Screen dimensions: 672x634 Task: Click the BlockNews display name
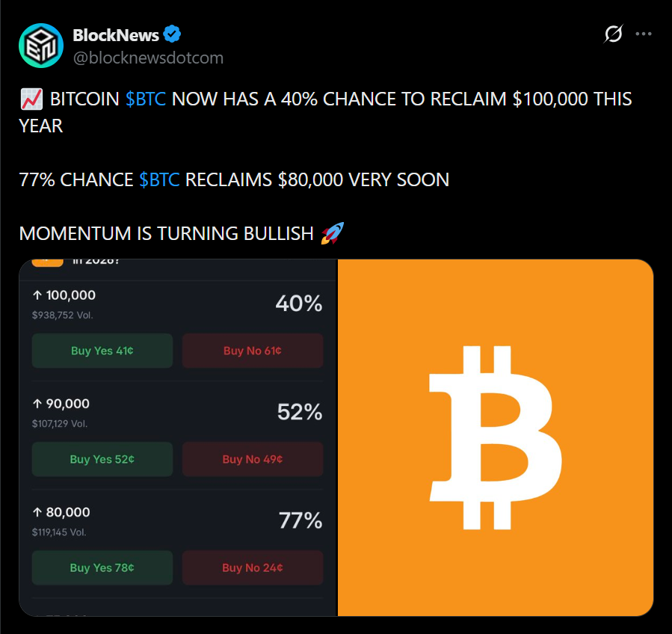point(116,35)
